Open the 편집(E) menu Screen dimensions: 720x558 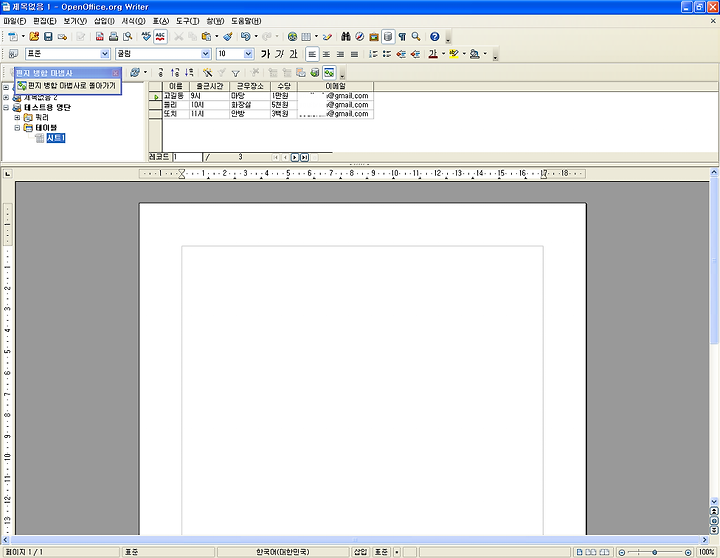tap(45, 21)
